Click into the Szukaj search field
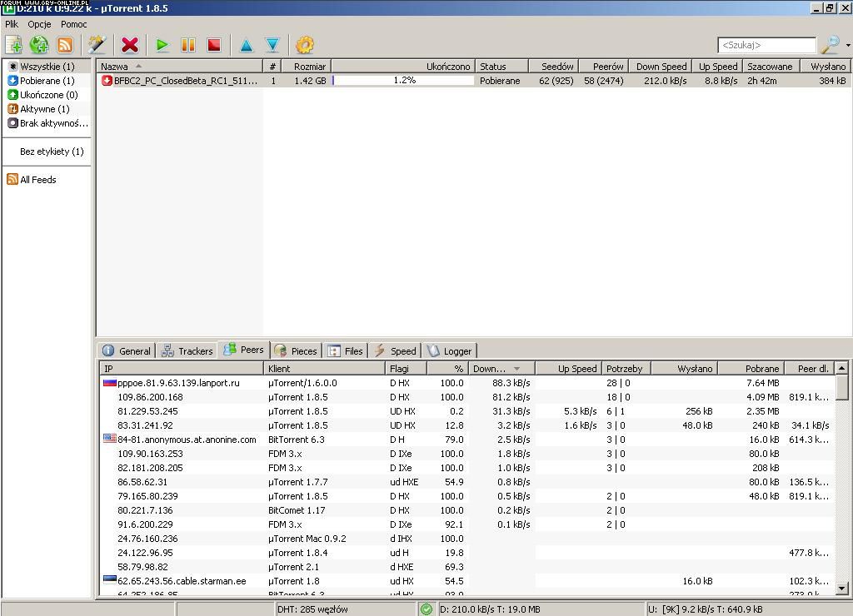 766,45
